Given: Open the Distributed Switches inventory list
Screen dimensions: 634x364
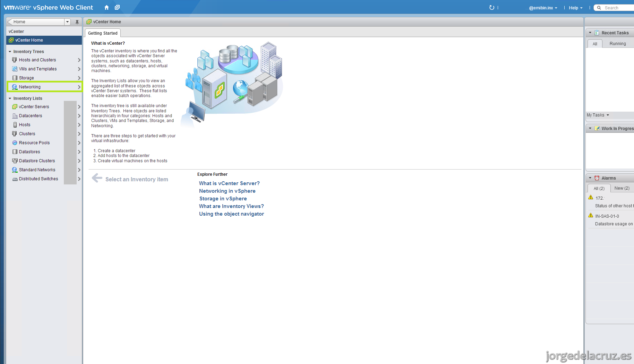Looking at the screenshot, I should [44, 179].
